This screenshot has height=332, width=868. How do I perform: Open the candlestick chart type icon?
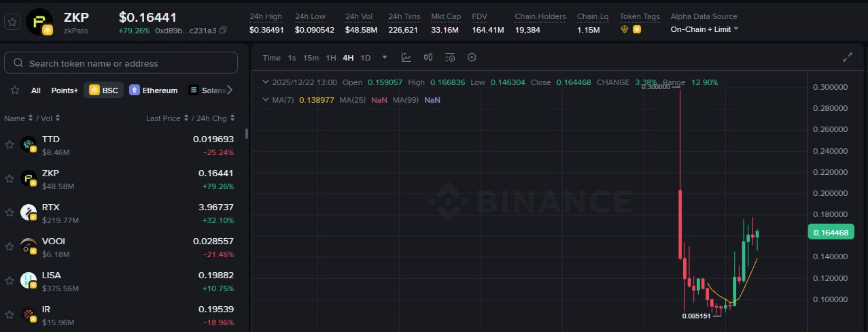click(x=428, y=58)
